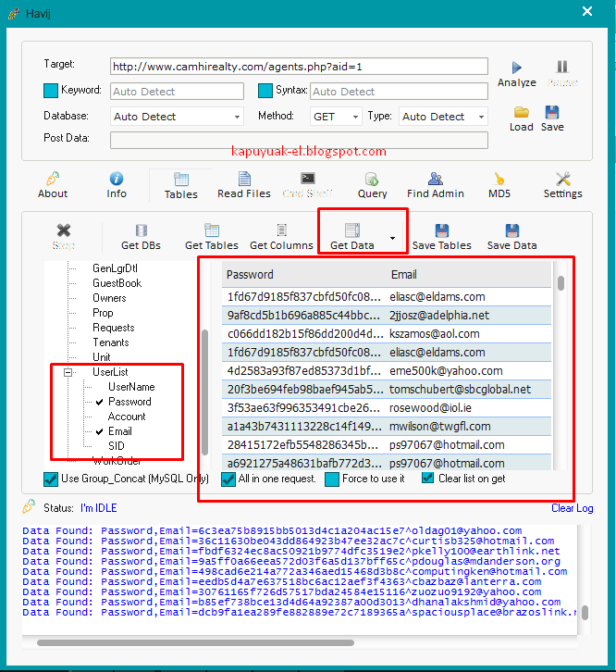
Task: Click the Post Data field
Action: [299, 140]
